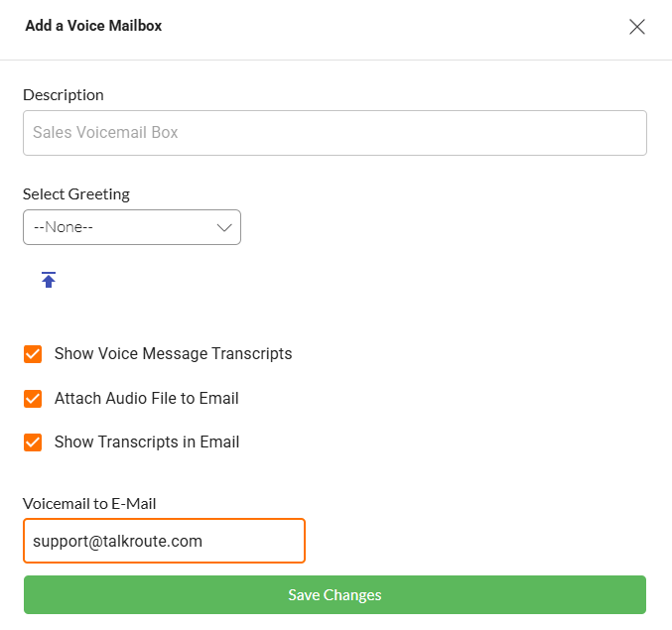This screenshot has width=672, height=630.
Task: Click the upload greeting arrow icon
Action: point(49,280)
